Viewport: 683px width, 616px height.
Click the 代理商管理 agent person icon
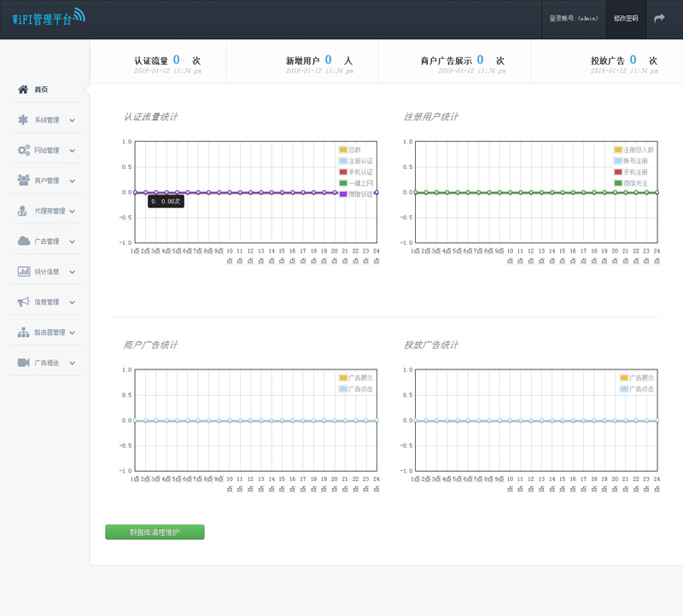tap(22, 211)
